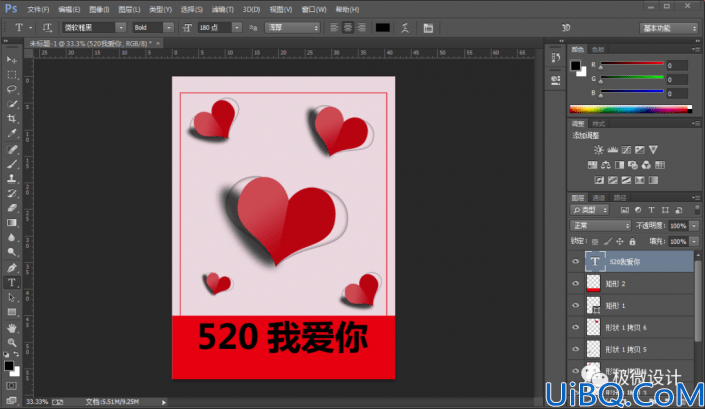Right align the text

361,28
